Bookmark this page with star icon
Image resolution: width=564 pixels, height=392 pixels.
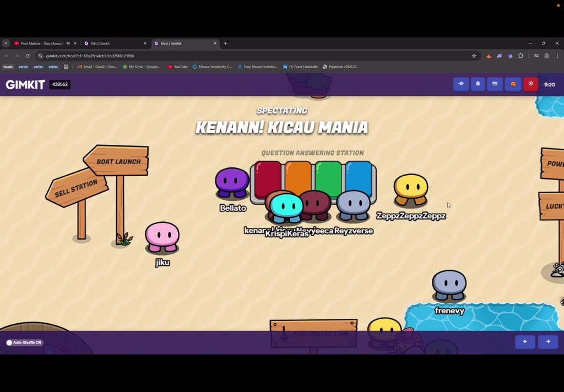point(474,56)
